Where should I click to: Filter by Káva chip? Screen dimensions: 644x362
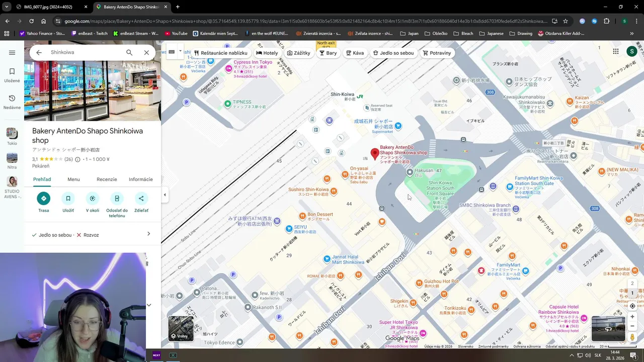point(355,53)
